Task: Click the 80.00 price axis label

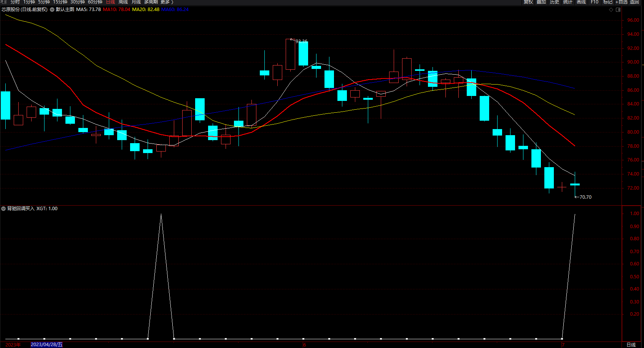Action: [x=633, y=132]
